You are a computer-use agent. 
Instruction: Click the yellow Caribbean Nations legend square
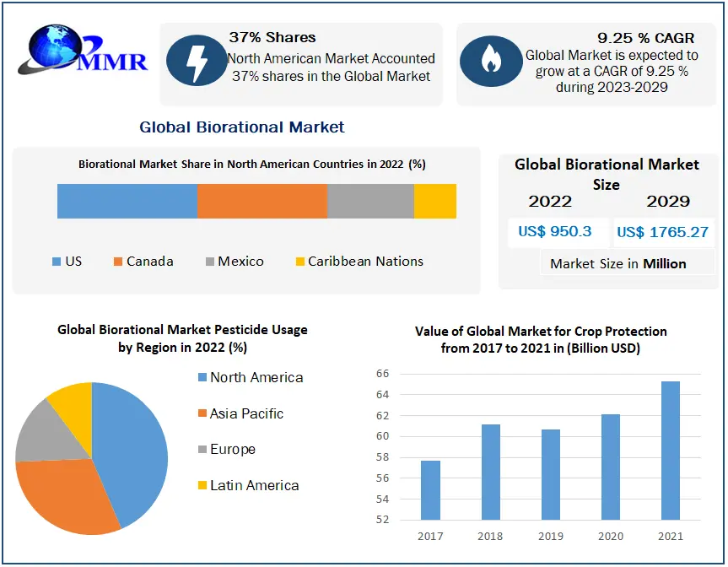(x=299, y=262)
